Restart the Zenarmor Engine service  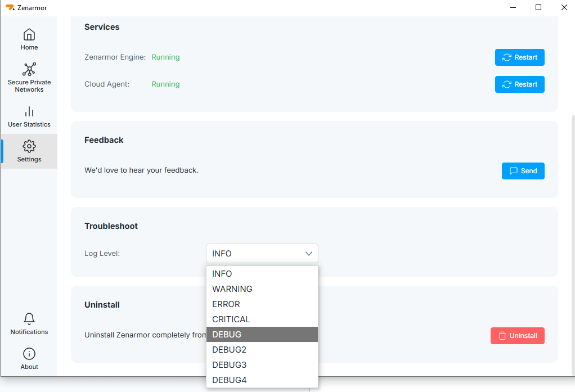point(520,57)
